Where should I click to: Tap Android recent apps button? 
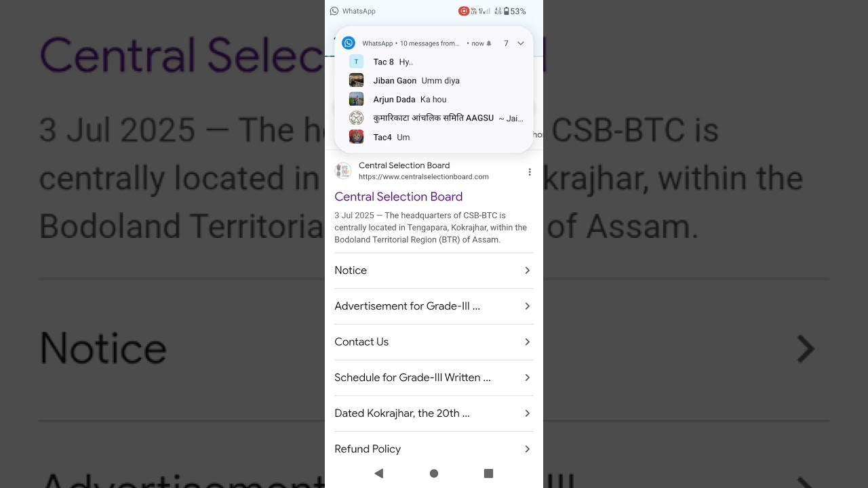[488, 473]
